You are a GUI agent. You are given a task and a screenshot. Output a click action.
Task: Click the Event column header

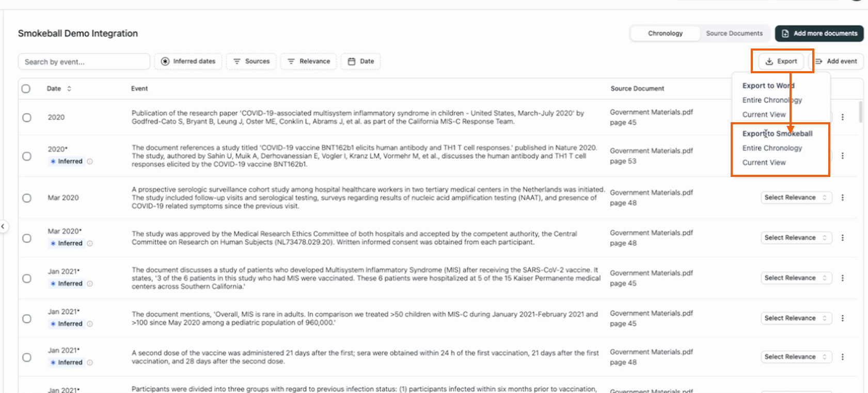point(139,89)
